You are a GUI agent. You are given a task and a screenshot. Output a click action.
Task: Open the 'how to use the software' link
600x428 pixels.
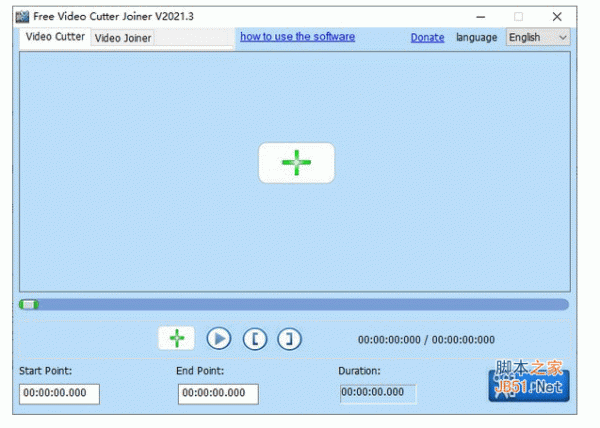[x=297, y=37]
